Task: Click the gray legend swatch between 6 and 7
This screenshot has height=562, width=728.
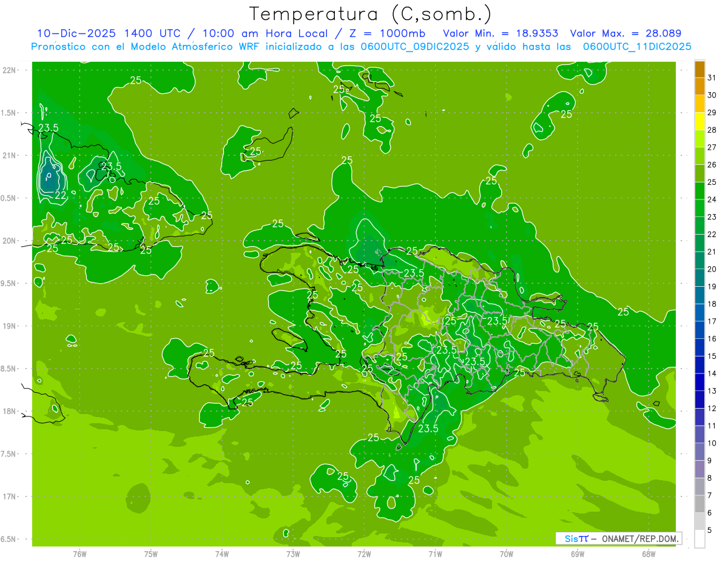Action: coord(699,504)
